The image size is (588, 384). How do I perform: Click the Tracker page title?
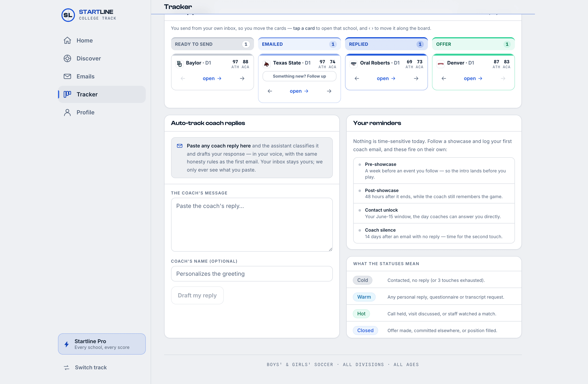click(x=178, y=7)
